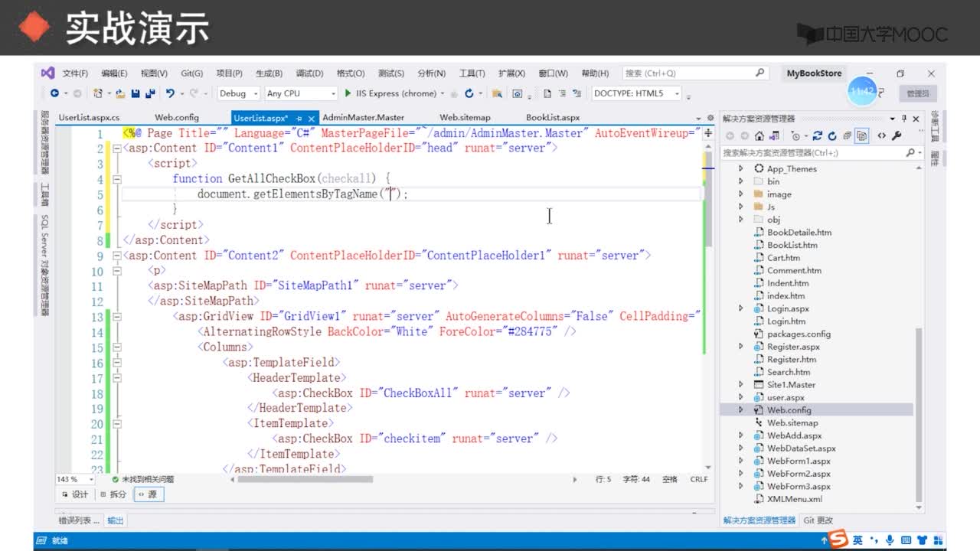Open the 文件(F) menu
Screen dimensions: 980x551
point(75,73)
